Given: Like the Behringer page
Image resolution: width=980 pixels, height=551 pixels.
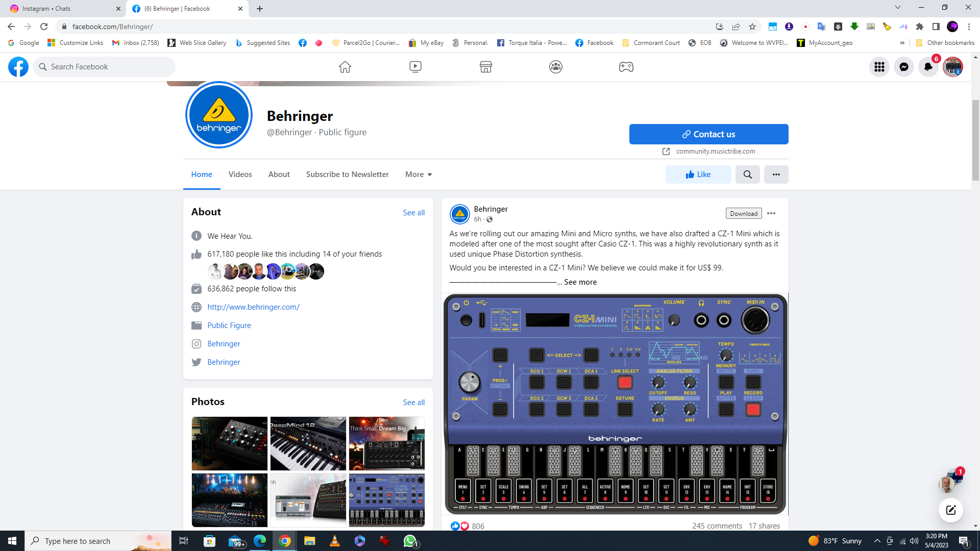Looking at the screenshot, I should [698, 174].
